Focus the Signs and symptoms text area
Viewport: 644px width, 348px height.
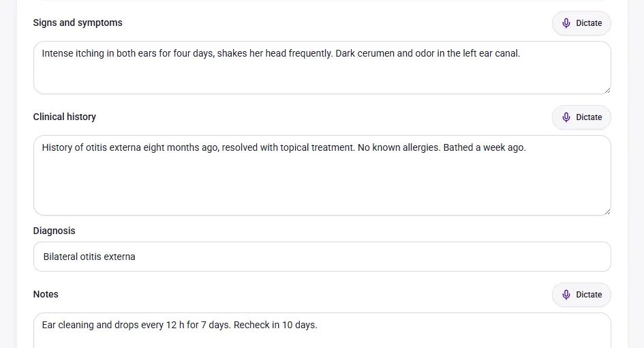[322, 68]
